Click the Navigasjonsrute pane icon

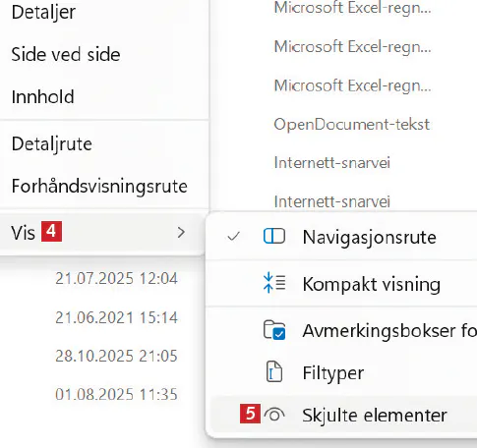(274, 236)
